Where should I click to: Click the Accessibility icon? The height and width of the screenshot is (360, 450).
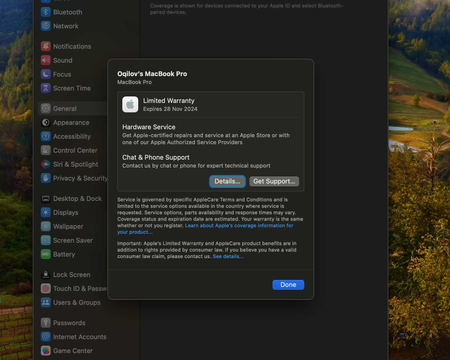point(46,136)
